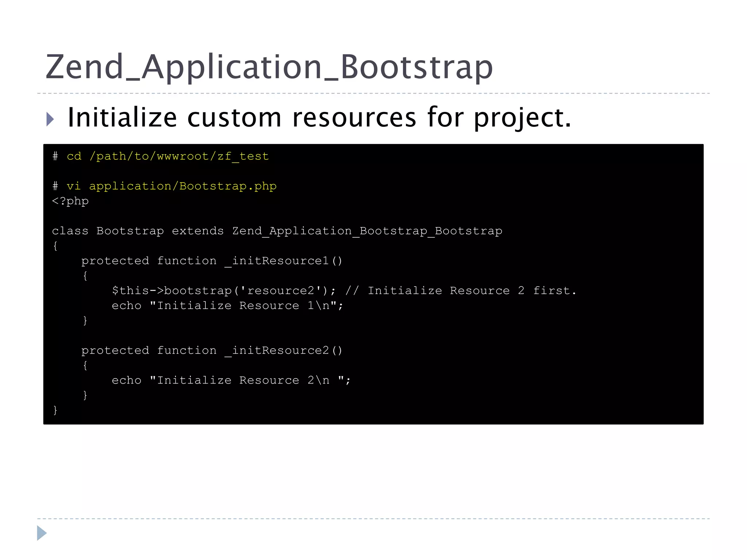Click the hash prompt before 'cd' command
Image resolution: width=747 pixels, height=560 pixels.
(55, 156)
